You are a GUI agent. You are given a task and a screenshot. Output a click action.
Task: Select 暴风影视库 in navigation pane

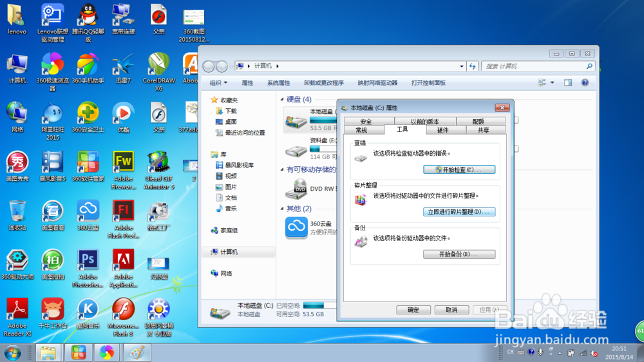pos(235,165)
